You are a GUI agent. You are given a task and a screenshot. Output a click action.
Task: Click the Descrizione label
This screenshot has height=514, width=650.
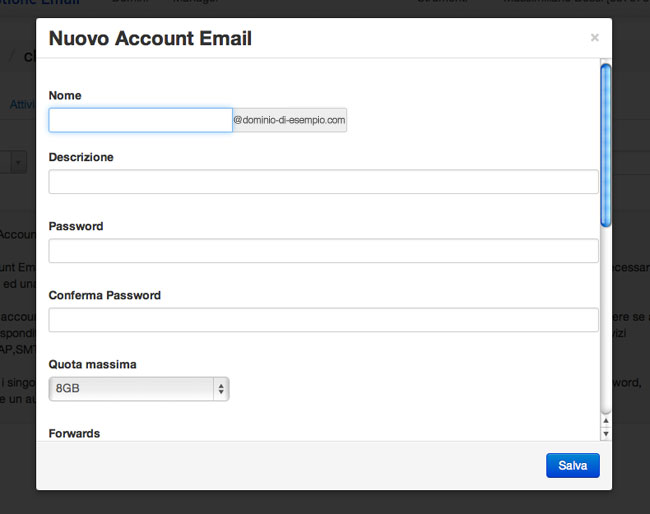click(81, 158)
